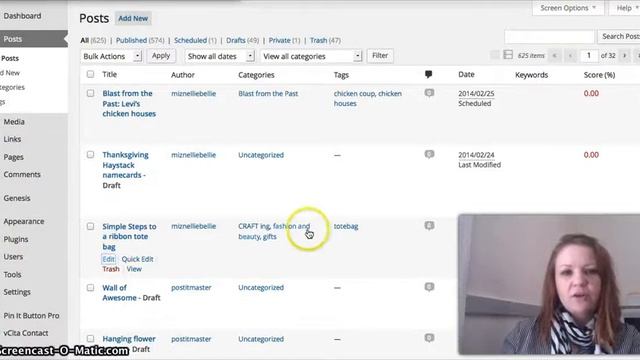Click the current page number field
This screenshot has height=360, width=640.
pos(589,56)
